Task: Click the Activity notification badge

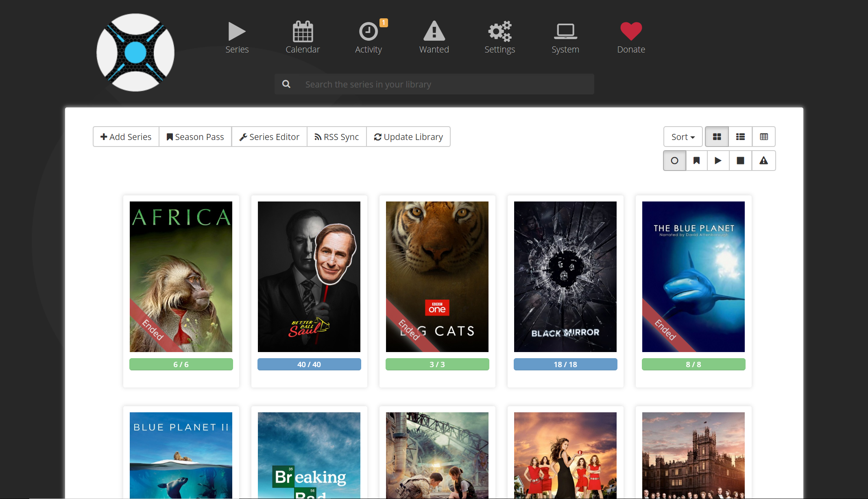Action: tap(384, 23)
